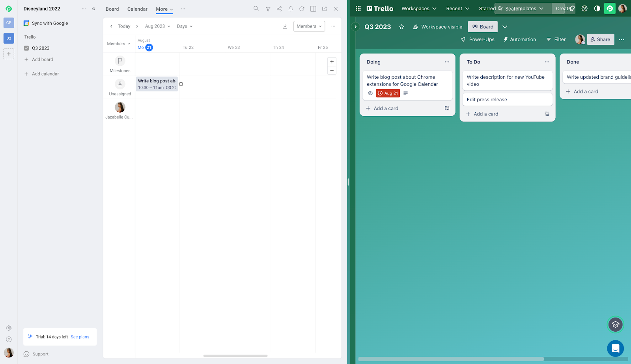Click the Share button in Trello

pyautogui.click(x=601, y=39)
